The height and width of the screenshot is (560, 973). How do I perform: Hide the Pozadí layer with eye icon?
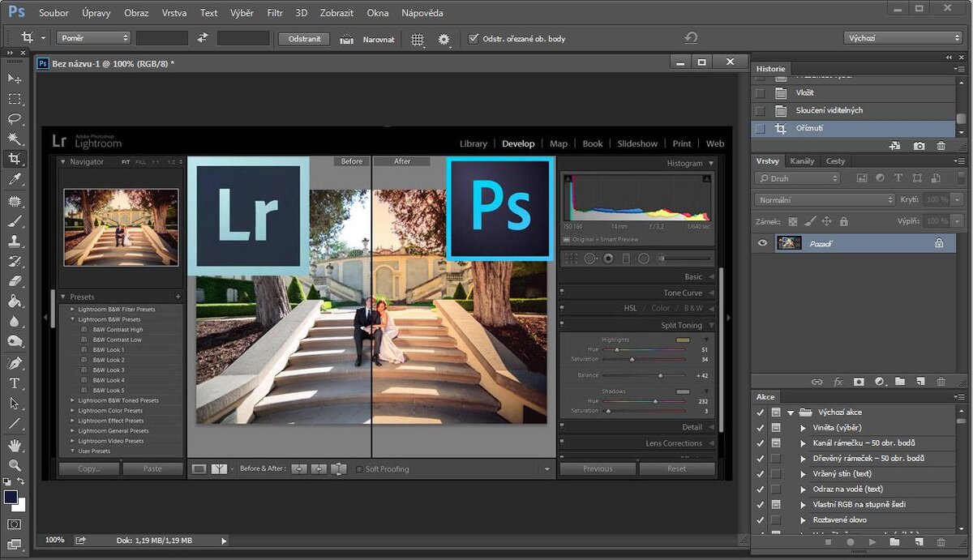pos(762,243)
